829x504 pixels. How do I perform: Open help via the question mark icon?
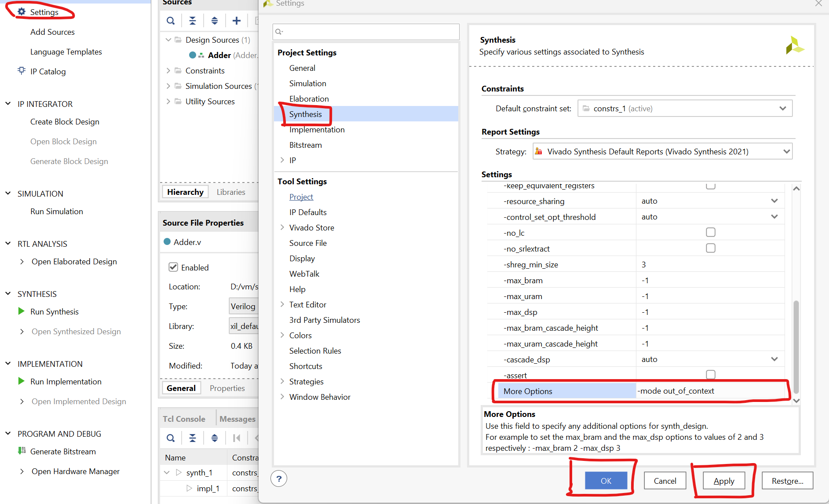pos(279,478)
